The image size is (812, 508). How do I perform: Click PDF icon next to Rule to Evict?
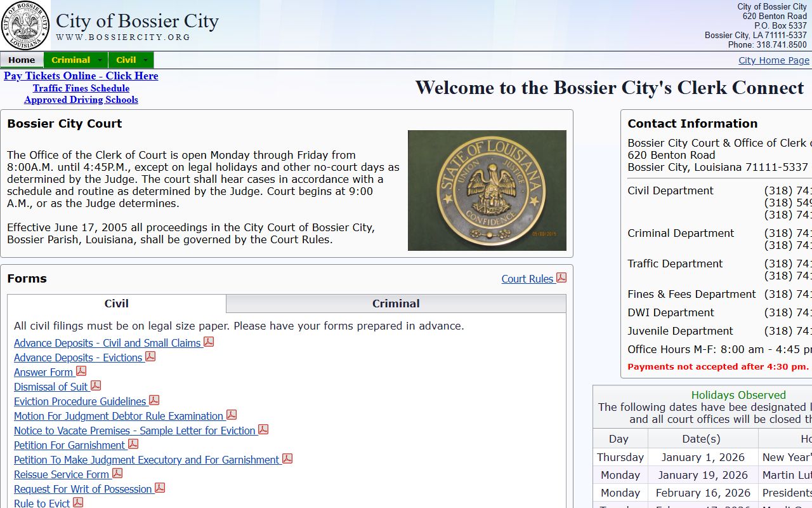pos(78,502)
